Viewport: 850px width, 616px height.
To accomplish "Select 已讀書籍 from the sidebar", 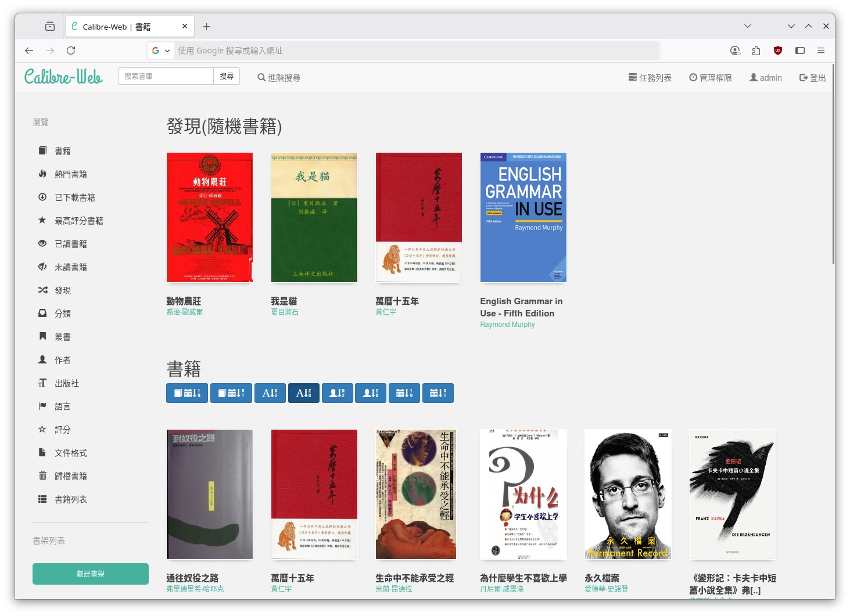I will 71,244.
